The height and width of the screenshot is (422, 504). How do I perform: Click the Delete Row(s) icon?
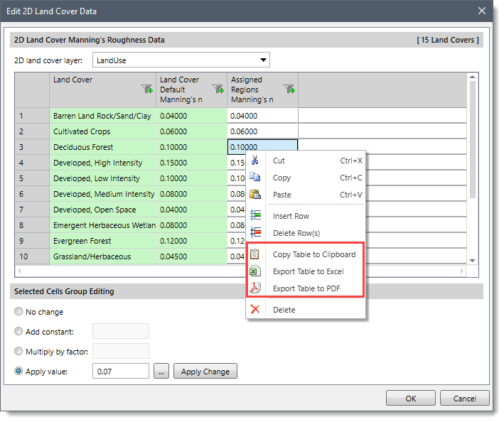255,232
